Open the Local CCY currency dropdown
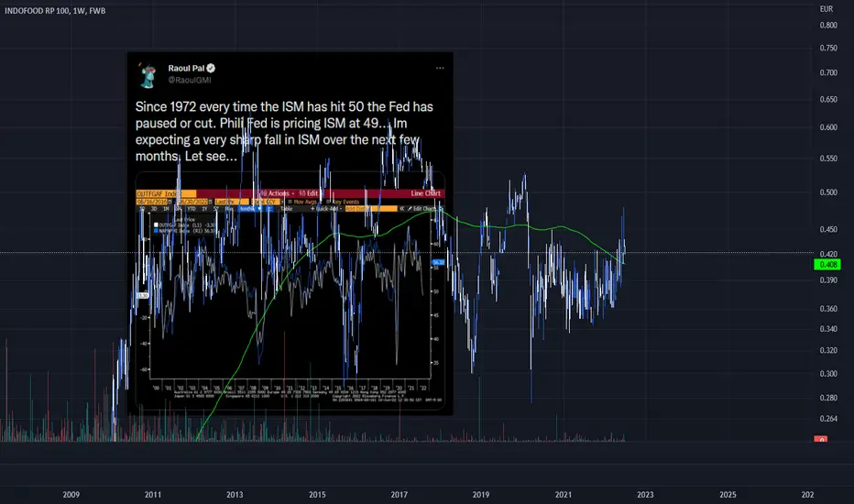The height and width of the screenshot is (504, 854). (268, 202)
